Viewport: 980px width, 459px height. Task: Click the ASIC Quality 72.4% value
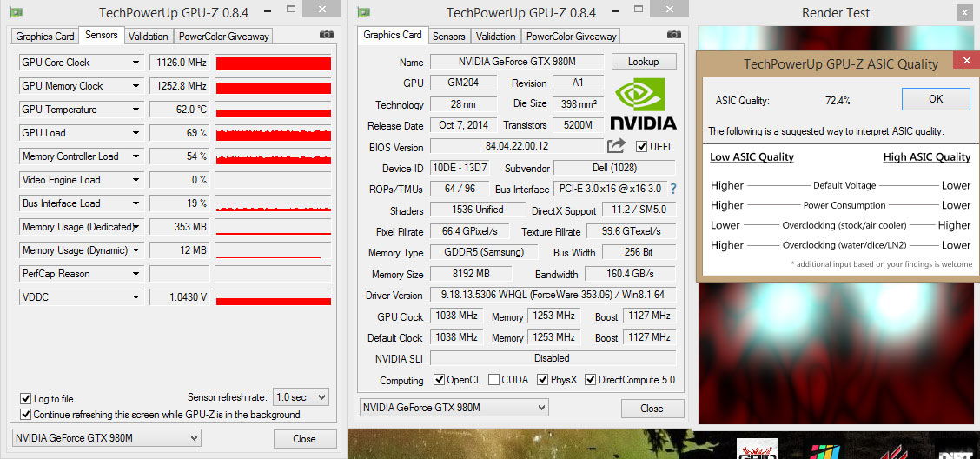(x=838, y=100)
